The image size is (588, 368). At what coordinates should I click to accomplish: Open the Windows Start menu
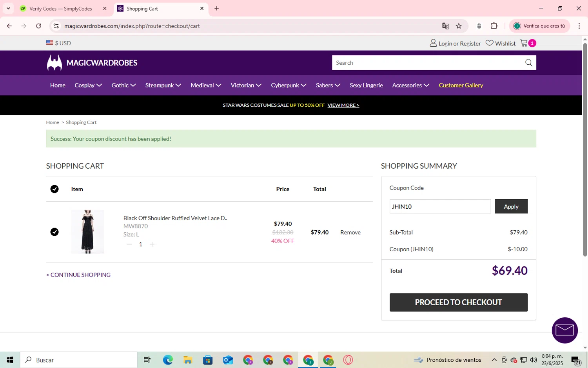(10, 360)
